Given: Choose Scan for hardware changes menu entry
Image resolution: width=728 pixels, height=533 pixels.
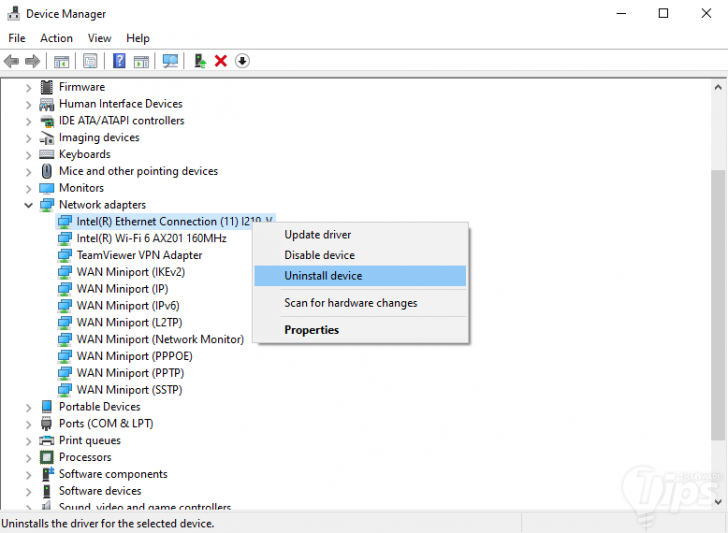Looking at the screenshot, I should 360,303.
